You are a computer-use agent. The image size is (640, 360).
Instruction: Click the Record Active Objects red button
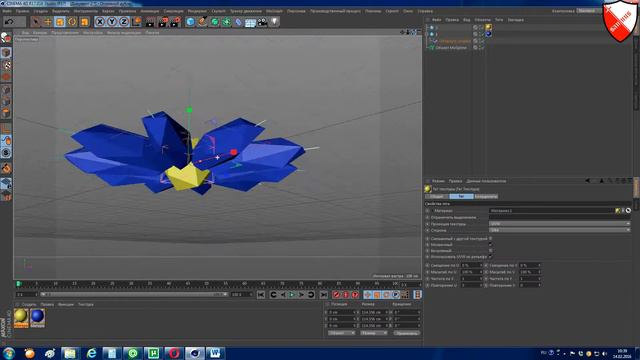pyautogui.click(x=336, y=294)
